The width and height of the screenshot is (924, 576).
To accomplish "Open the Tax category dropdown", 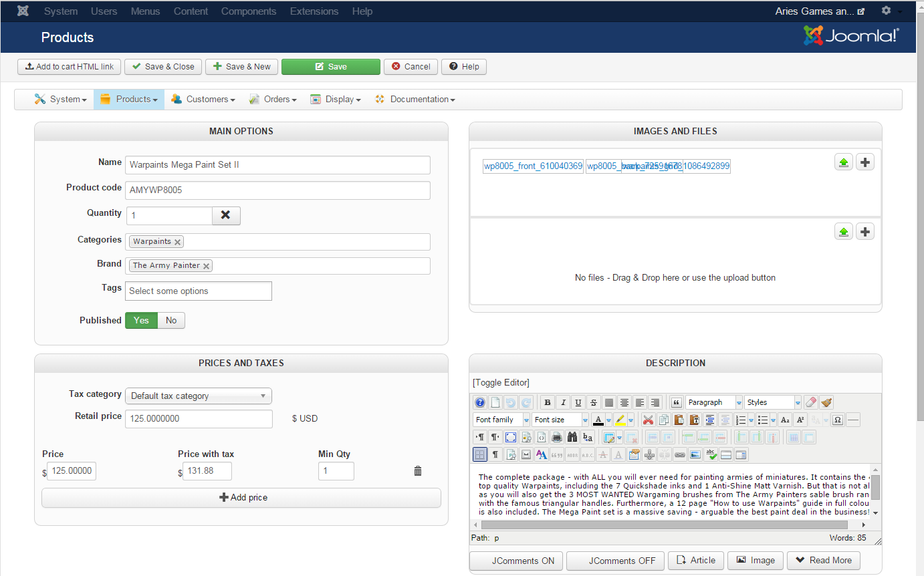I will tap(199, 396).
